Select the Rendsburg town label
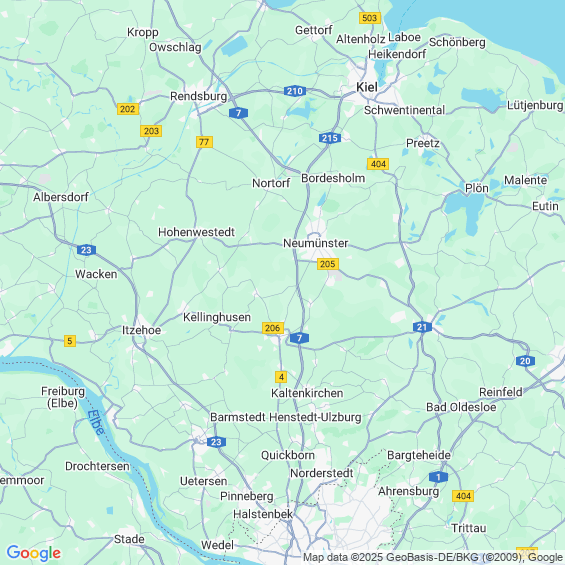This screenshot has height=565, width=565. pos(199,96)
